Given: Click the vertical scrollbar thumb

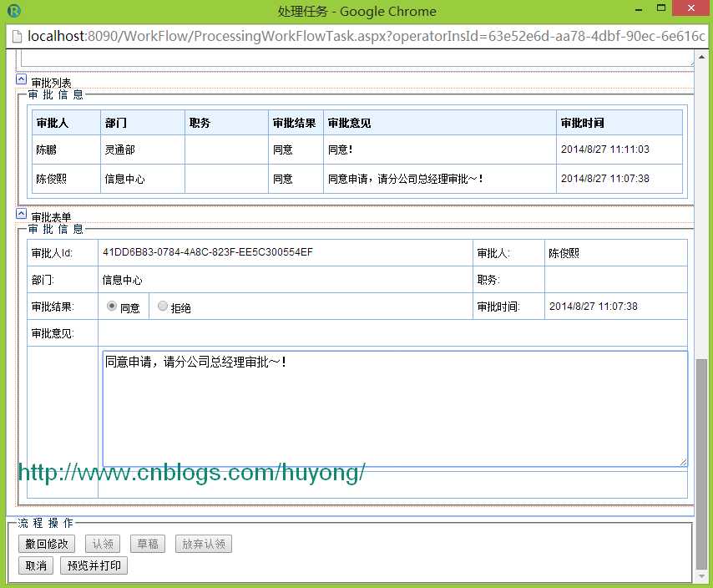Looking at the screenshot, I should (x=701, y=464).
